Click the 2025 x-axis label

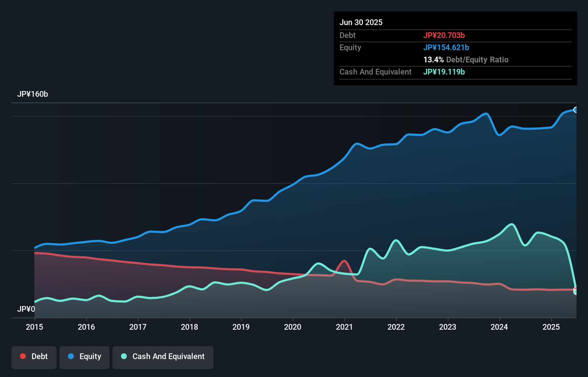(551, 327)
